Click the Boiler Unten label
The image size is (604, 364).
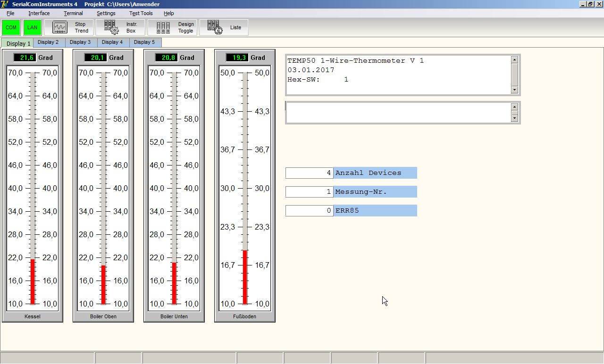pyautogui.click(x=174, y=316)
